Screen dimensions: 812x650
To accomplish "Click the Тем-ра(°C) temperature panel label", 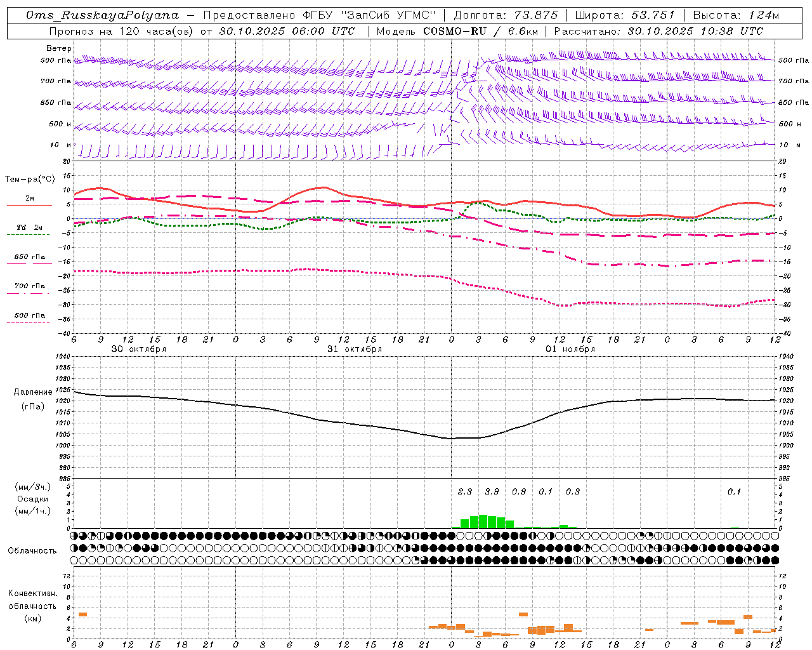I will 30,180.
